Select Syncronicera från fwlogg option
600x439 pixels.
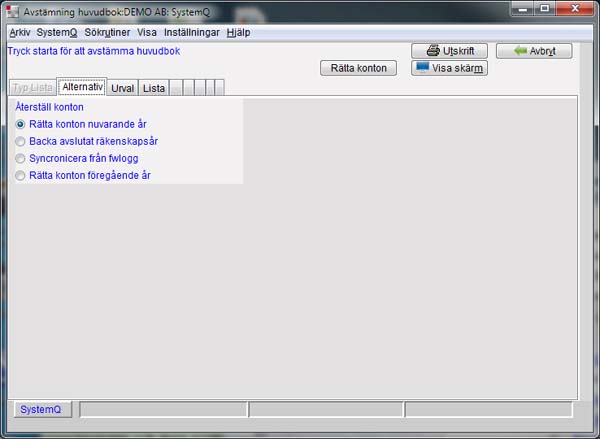tap(21, 158)
